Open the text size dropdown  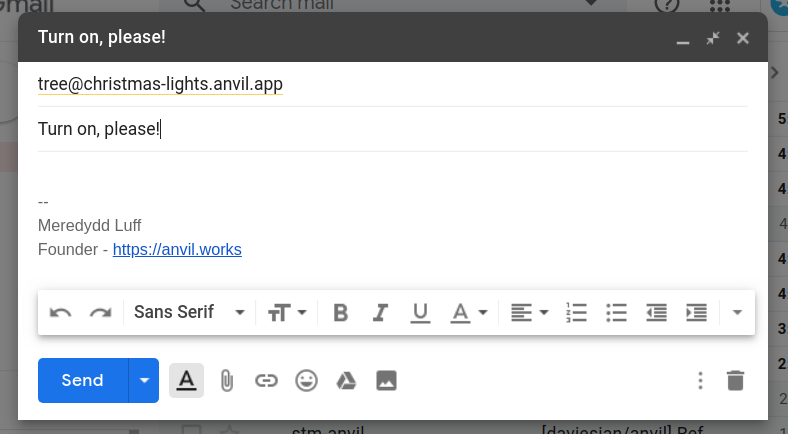(287, 312)
